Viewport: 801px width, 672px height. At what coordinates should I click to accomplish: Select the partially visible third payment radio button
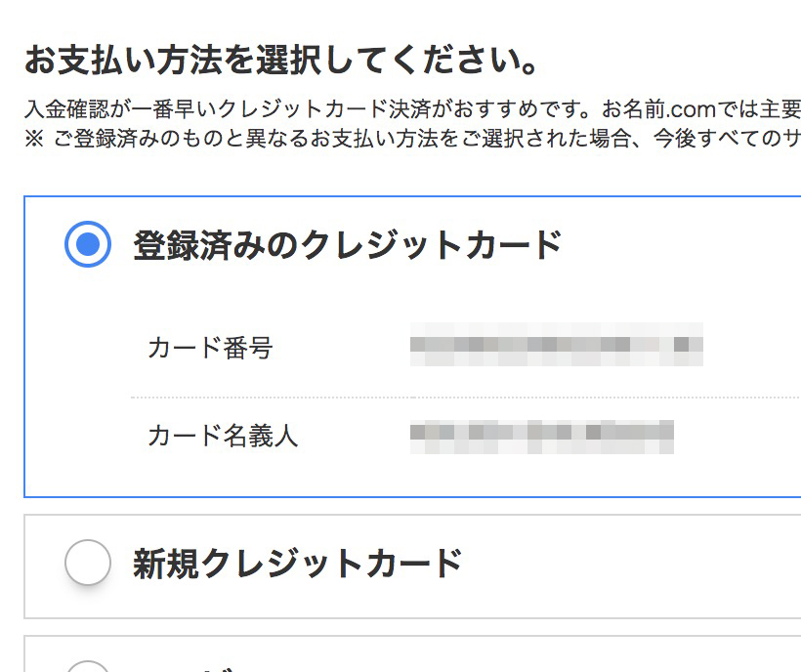point(88,666)
